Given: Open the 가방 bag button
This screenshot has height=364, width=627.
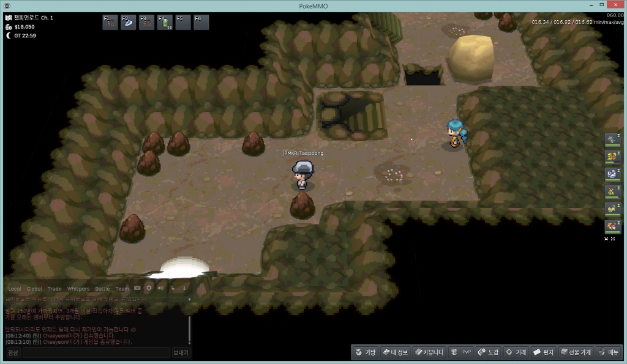Looking at the screenshot, I should (364, 352).
